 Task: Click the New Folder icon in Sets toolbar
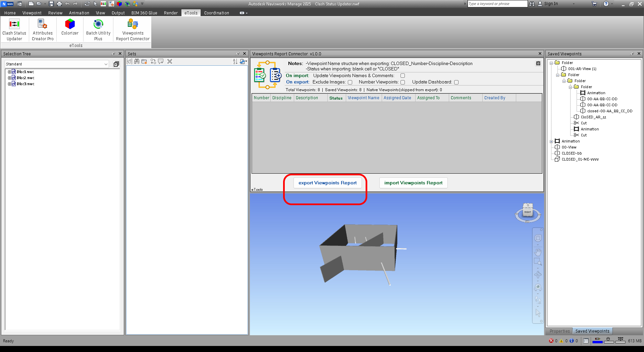pos(145,61)
